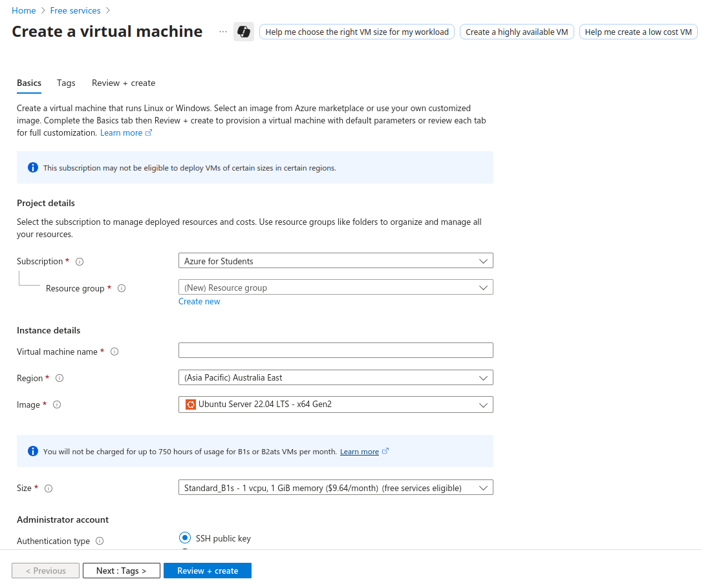Image resolution: width=701 pixels, height=588 pixels.
Task: Click the blue Review + create button
Action: 208,571
